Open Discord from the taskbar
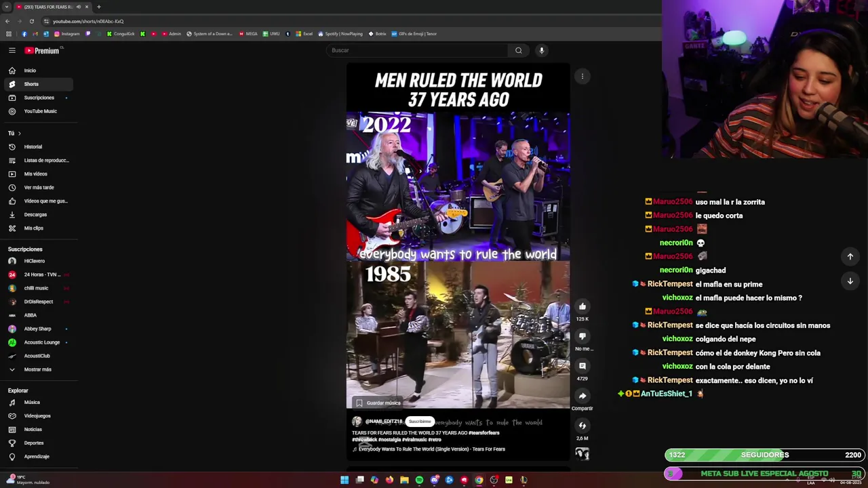This screenshot has width=868, height=488. [x=434, y=480]
